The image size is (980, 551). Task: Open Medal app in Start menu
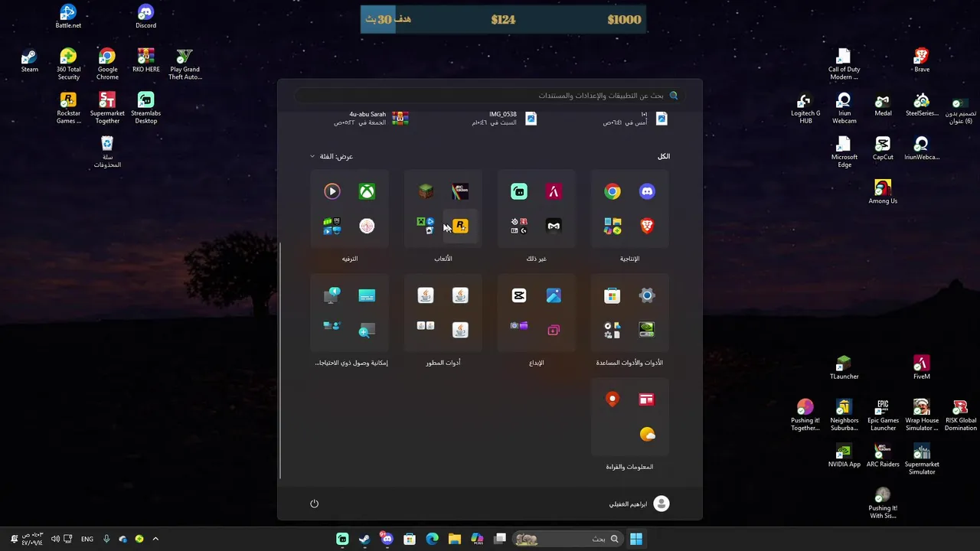(x=554, y=226)
